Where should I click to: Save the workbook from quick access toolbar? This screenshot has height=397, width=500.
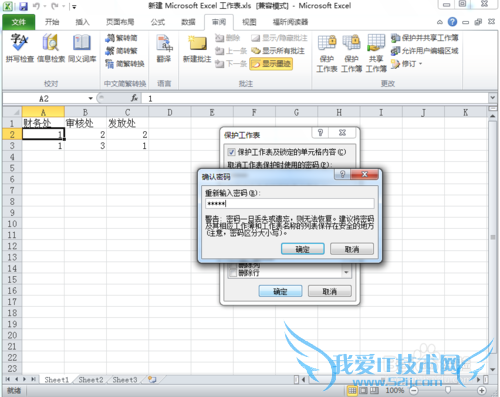(x=23, y=6)
